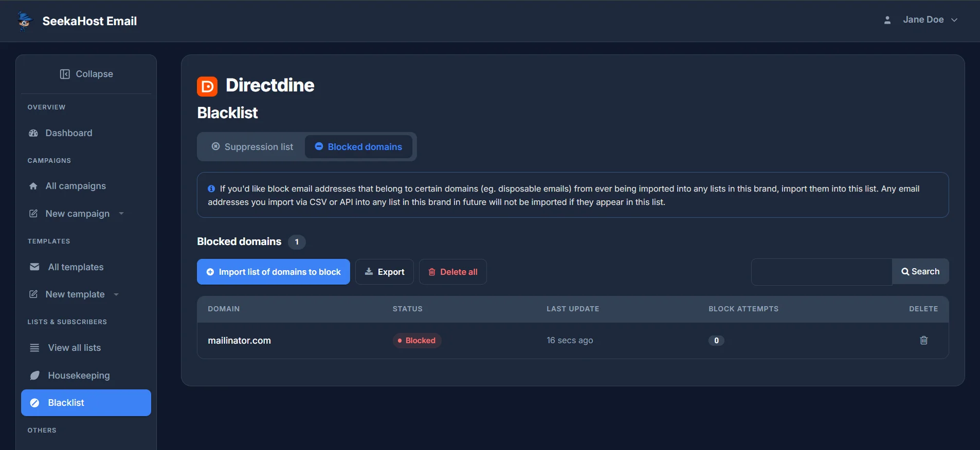Click the leaf icon beside Housekeeping

point(34,376)
